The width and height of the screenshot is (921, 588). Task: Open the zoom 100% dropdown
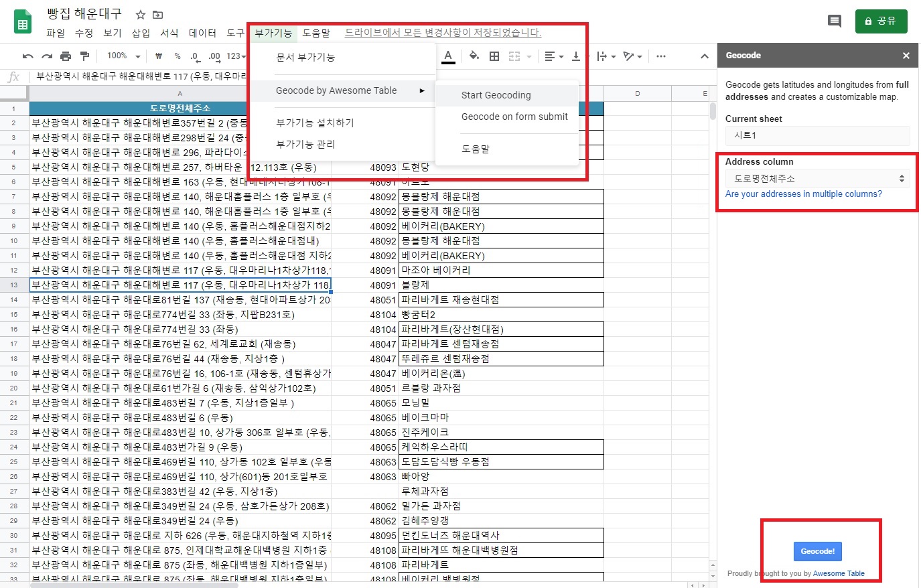[x=124, y=56]
